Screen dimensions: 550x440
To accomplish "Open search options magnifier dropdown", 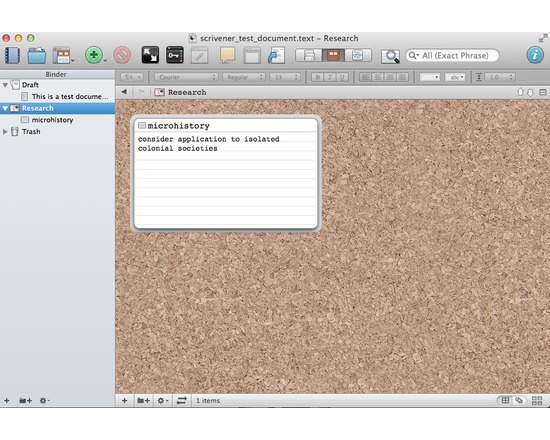I will click(414, 55).
